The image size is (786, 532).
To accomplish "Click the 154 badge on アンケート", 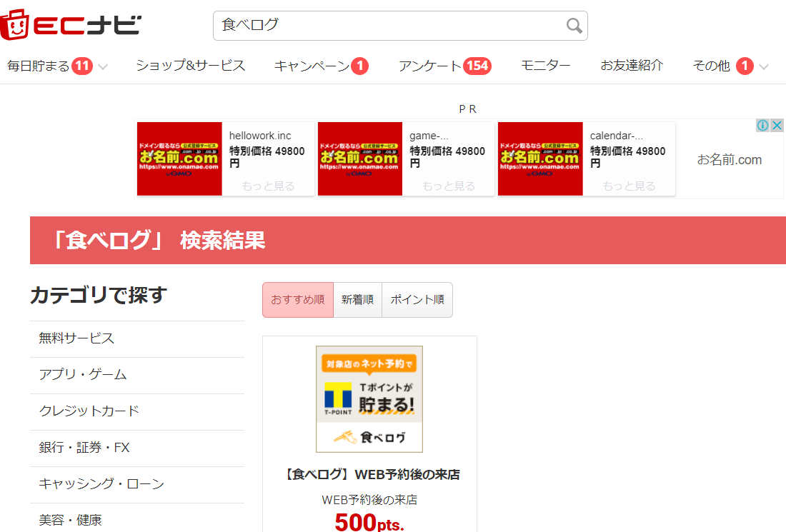I will click(x=477, y=66).
